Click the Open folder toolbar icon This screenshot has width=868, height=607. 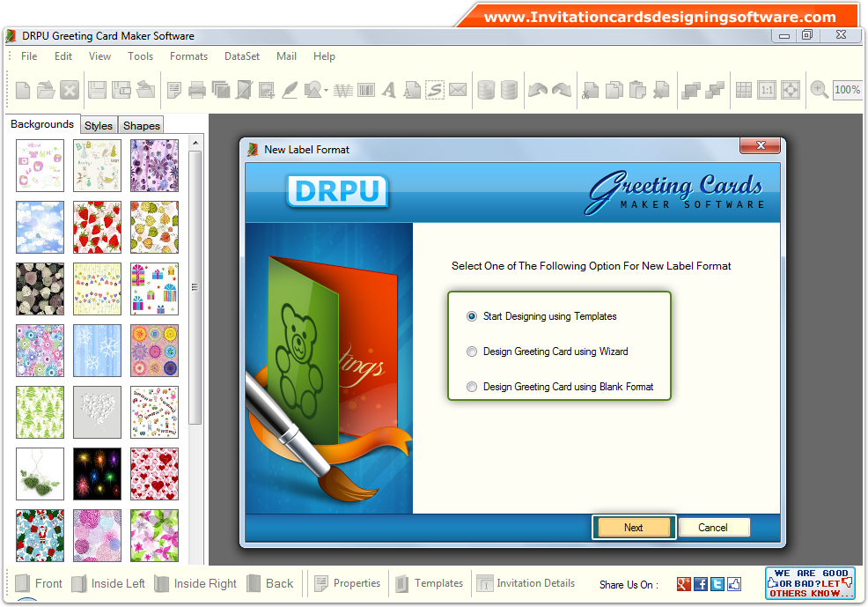coord(46,90)
